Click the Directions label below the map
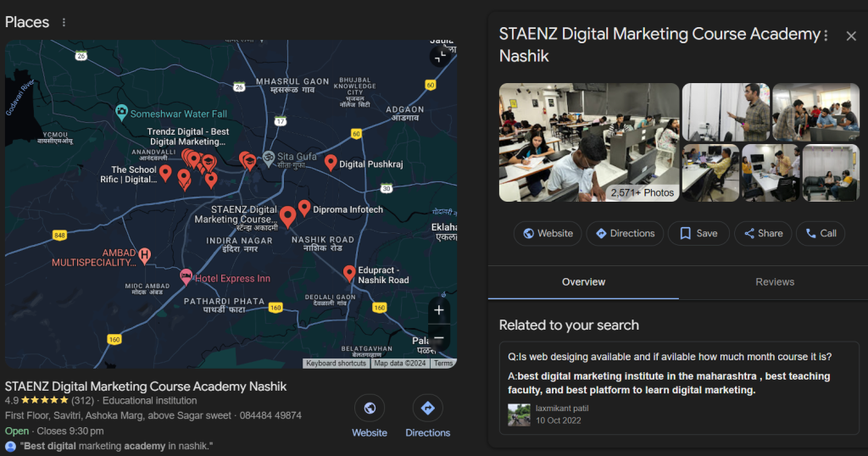Image resolution: width=868 pixels, height=456 pixels. coord(427,433)
